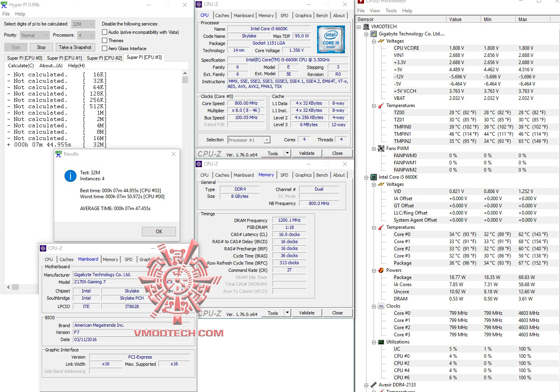Click the Gigabyte Voltages lightning icon
This screenshot has height=392, width=560.
pos(381,41)
